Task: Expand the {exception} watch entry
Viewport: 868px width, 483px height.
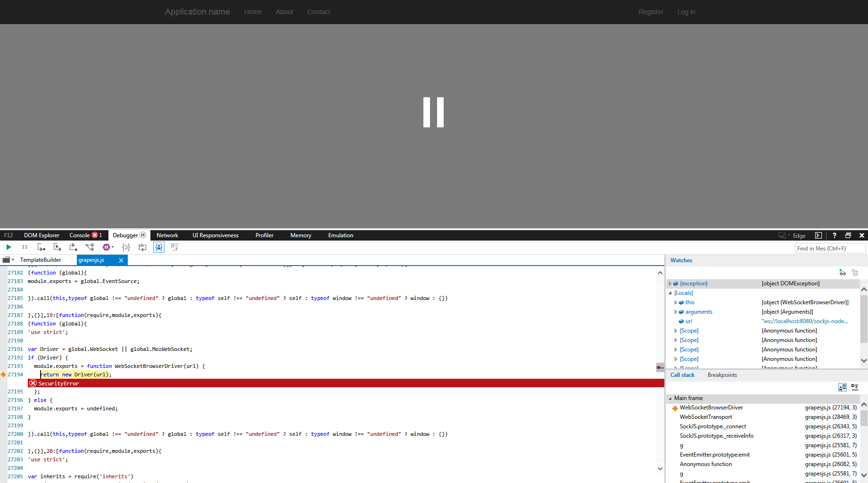Action: [x=670, y=283]
